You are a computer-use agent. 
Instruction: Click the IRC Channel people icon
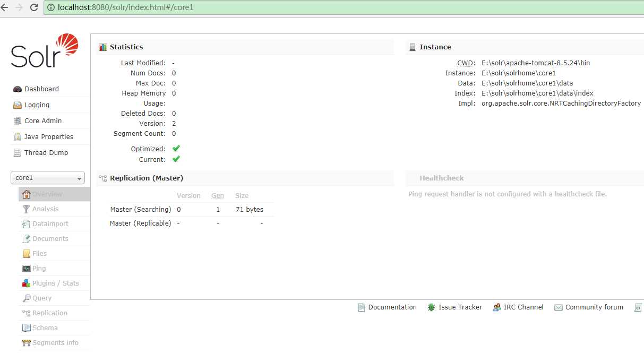(497, 307)
